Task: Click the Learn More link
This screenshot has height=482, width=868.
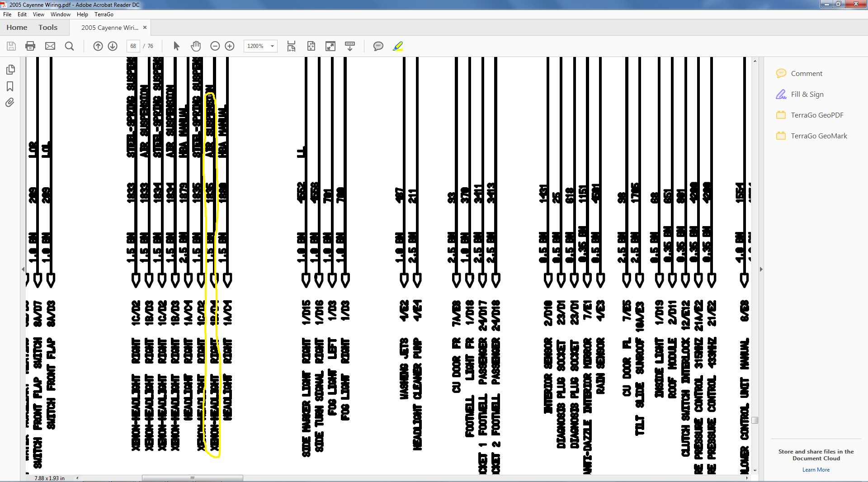Action: click(816, 470)
